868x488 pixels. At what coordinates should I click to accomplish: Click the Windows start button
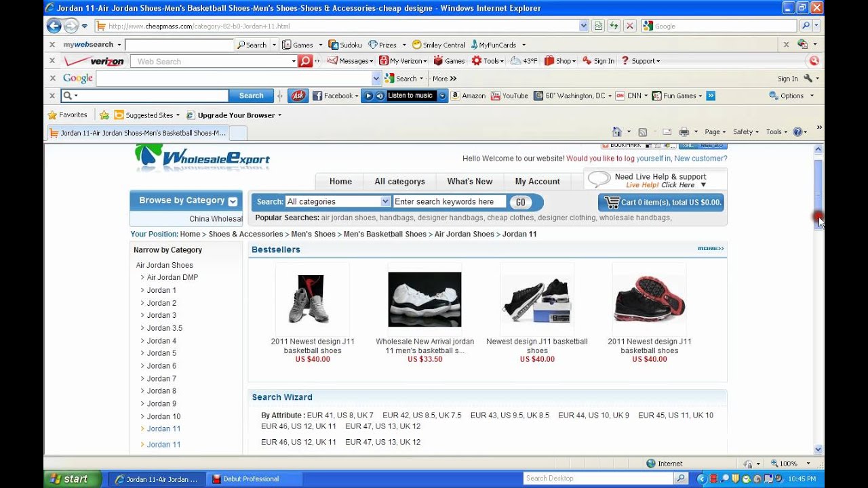73,479
